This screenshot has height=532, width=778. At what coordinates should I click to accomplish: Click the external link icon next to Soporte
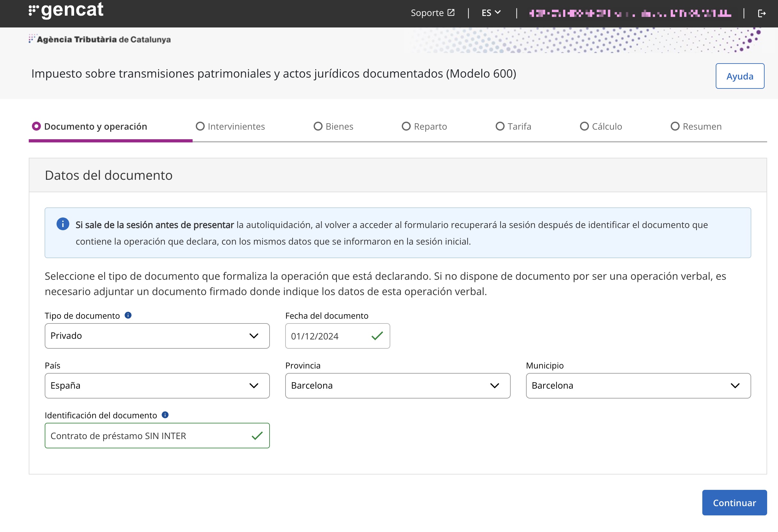pos(451,13)
